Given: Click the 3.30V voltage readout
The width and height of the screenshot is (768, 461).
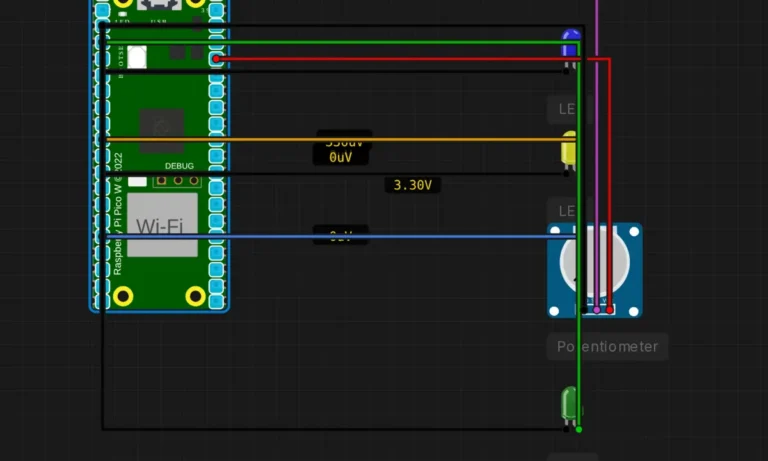Looking at the screenshot, I should click(x=412, y=185).
